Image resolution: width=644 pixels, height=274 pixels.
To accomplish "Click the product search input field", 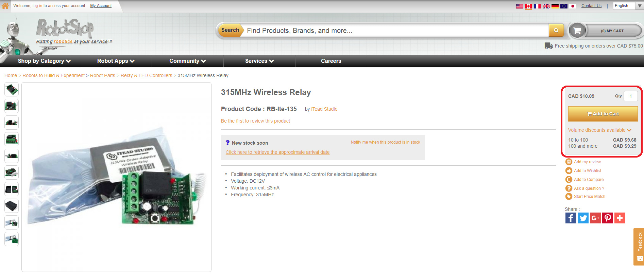I will click(396, 31).
